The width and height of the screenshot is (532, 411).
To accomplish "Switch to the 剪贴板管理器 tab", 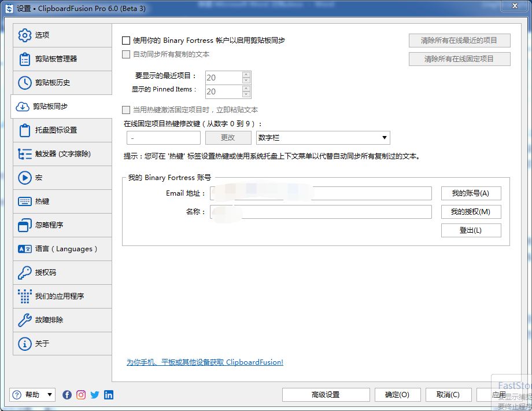I will pyautogui.click(x=62, y=59).
